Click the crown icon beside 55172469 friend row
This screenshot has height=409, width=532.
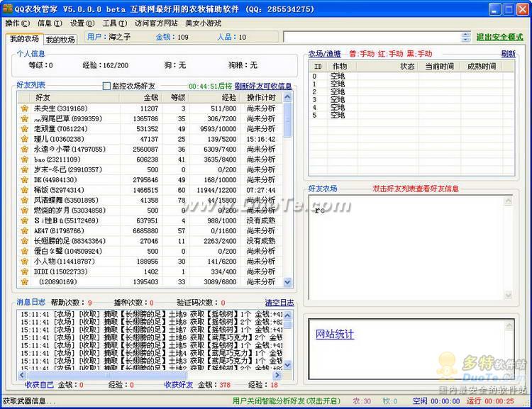point(24,220)
